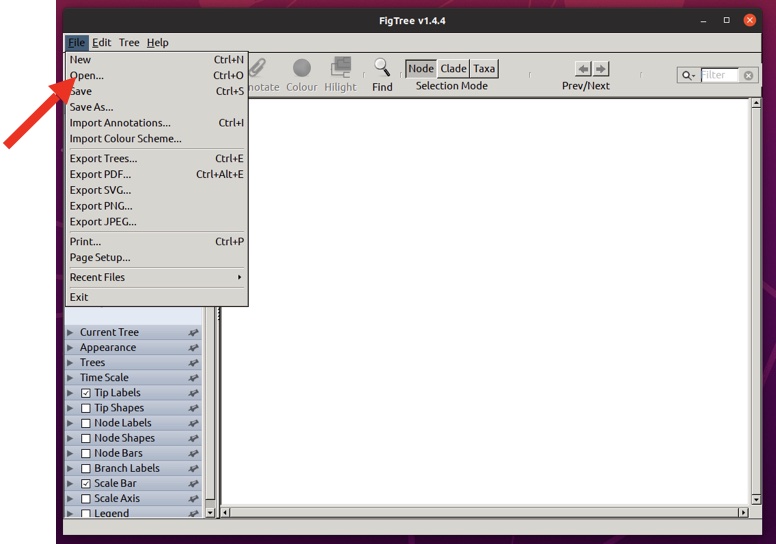The height and width of the screenshot is (544, 776).
Task: Switch selection mode to Clade
Action: click(453, 69)
